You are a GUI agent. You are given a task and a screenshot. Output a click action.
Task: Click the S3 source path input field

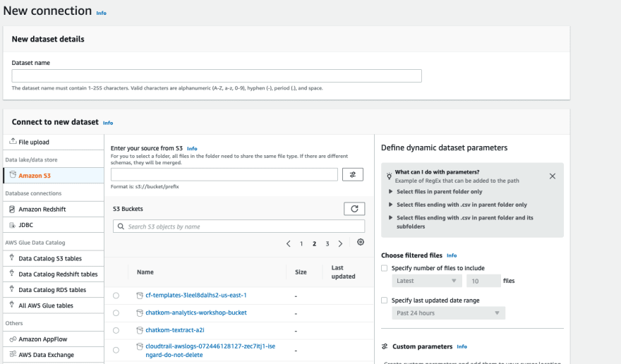pos(224,174)
